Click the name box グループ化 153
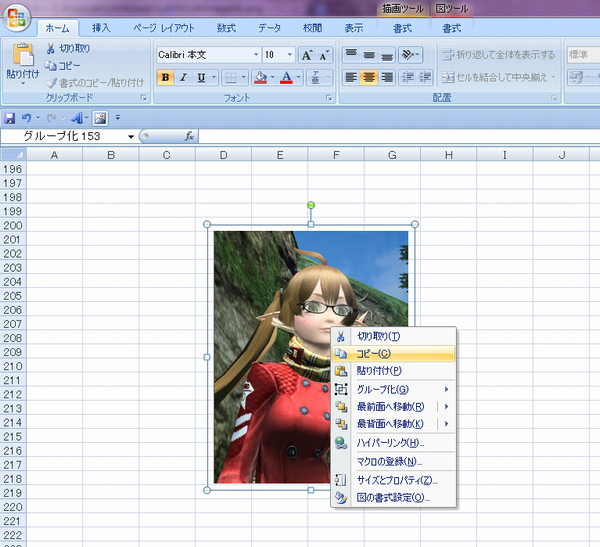Screen dimensions: 600x547 point(62,136)
